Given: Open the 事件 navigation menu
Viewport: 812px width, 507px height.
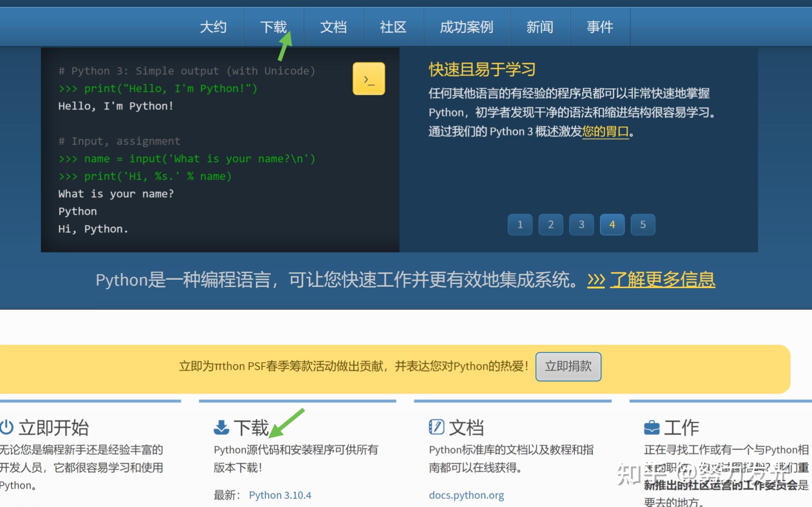Looking at the screenshot, I should (600, 27).
